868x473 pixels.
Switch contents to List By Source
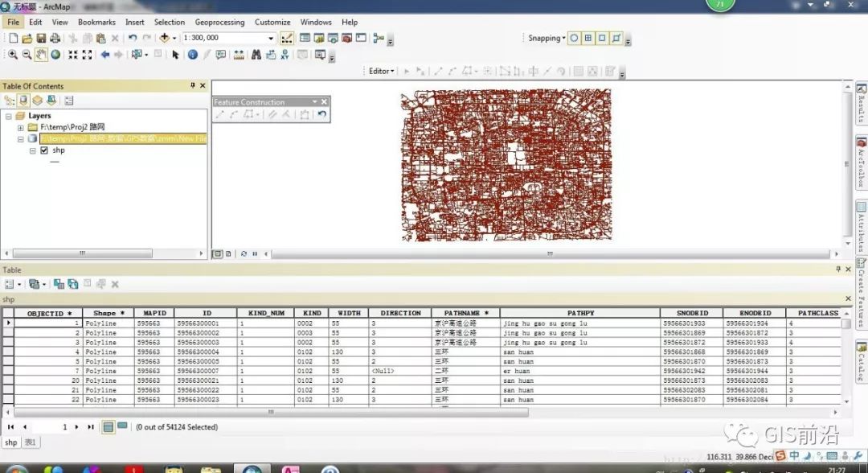coord(23,101)
